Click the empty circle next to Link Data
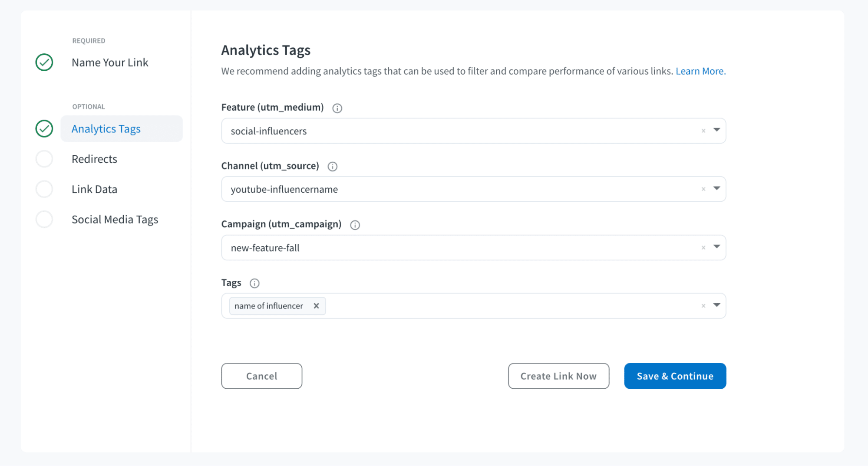Image resolution: width=868 pixels, height=466 pixels. click(44, 189)
